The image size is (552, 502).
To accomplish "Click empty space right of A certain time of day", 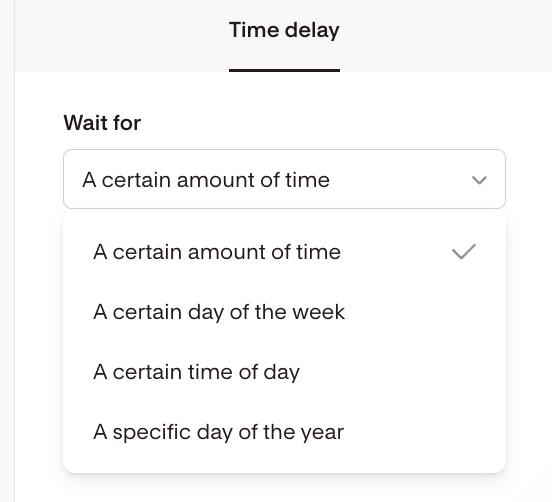I will click(x=401, y=372).
